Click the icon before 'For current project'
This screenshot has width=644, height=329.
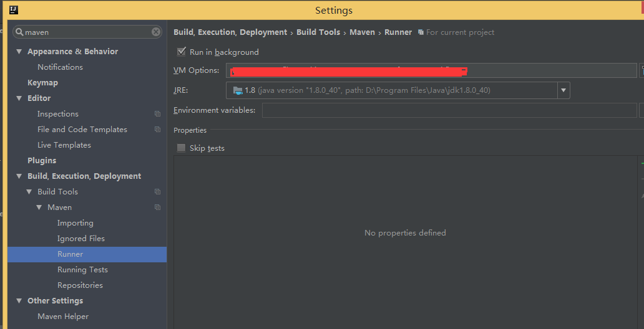point(421,32)
